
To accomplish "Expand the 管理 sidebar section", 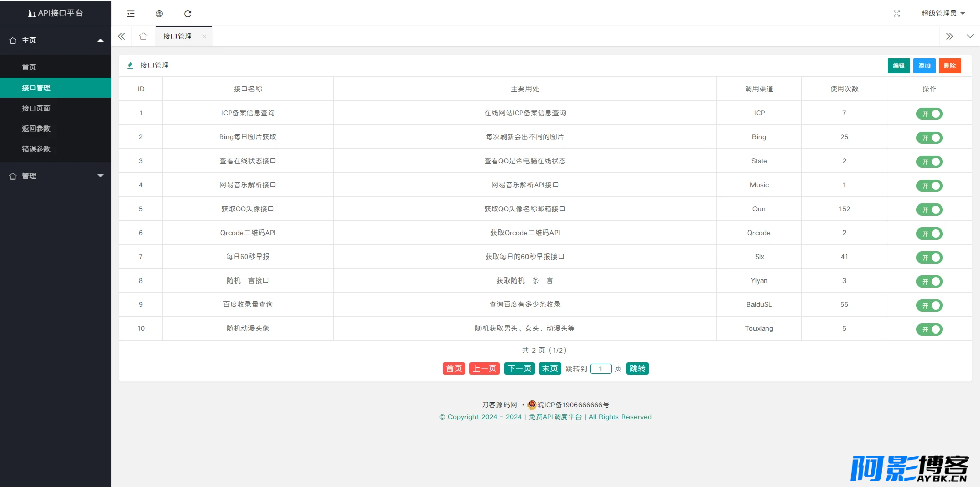I will click(56, 176).
